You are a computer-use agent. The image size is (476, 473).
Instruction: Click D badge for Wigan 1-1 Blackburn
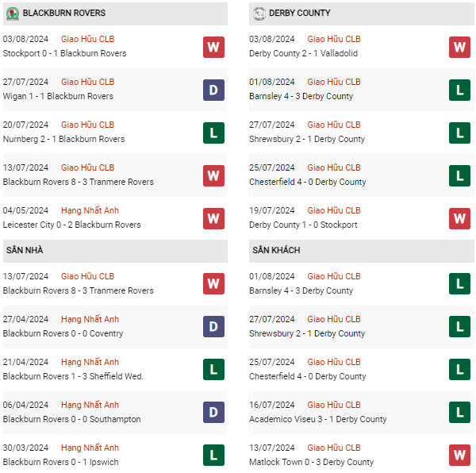pyautogui.click(x=213, y=90)
